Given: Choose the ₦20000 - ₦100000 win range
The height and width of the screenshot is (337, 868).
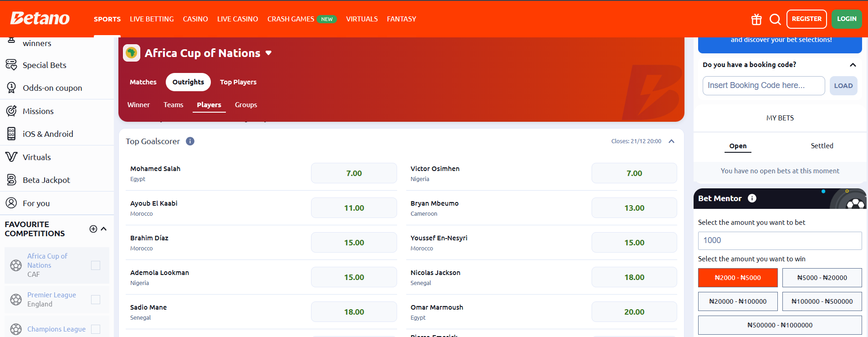Looking at the screenshot, I should coord(738,301).
